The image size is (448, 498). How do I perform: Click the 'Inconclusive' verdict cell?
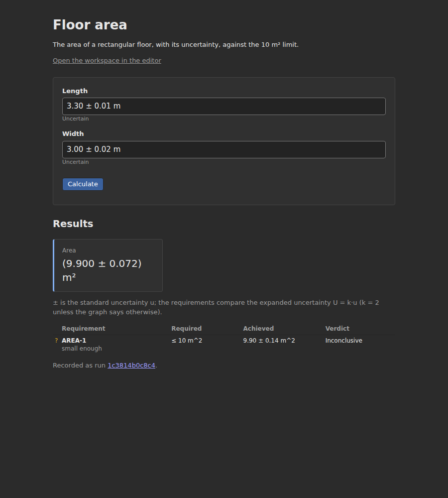[x=343, y=341]
